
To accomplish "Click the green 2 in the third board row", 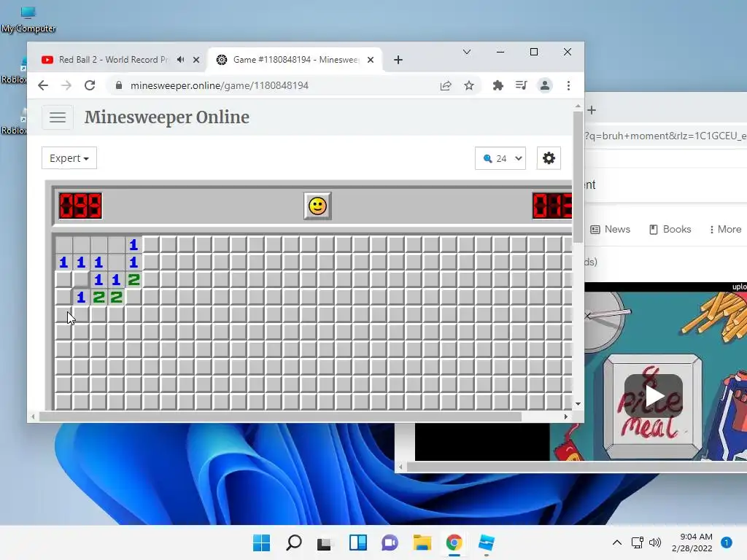I will [x=134, y=279].
